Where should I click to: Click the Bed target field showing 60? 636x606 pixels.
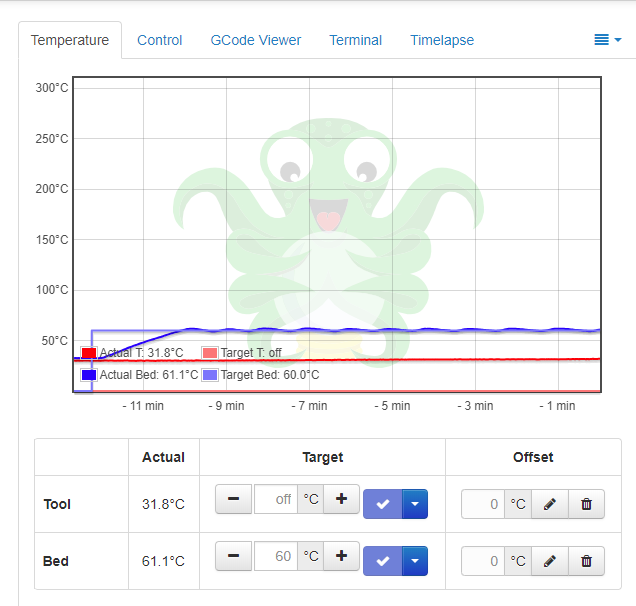tap(276, 556)
